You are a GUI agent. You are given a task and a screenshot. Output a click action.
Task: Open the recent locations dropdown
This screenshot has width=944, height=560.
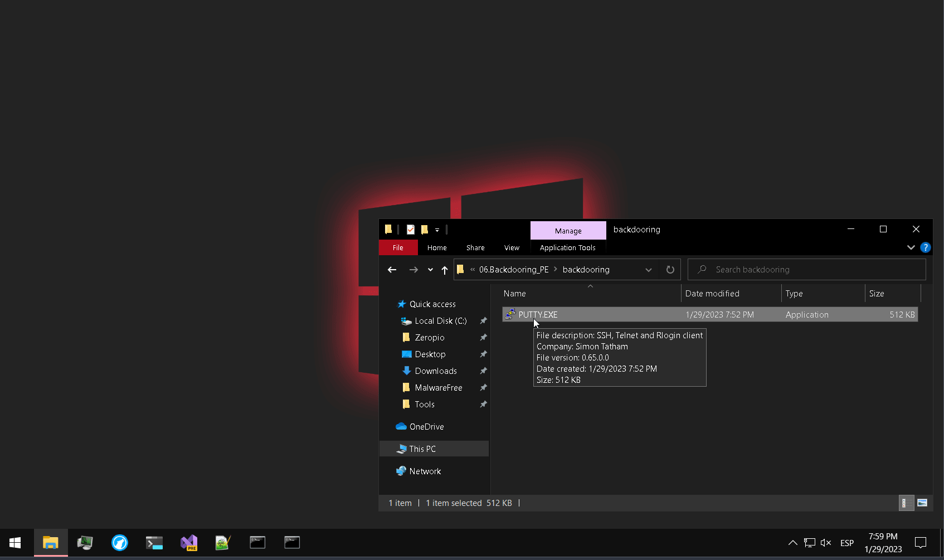pyautogui.click(x=430, y=270)
